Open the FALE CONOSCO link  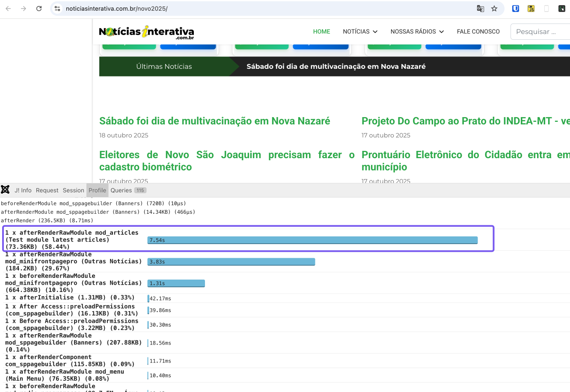(478, 32)
